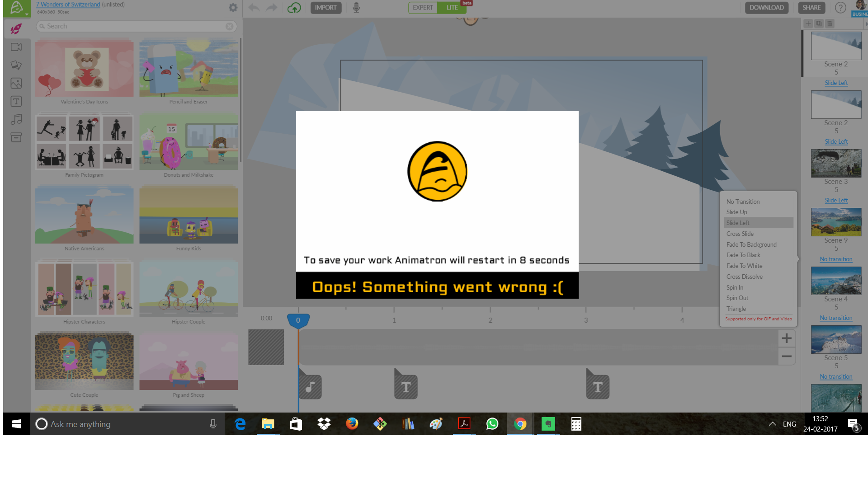
Task: Select Pencil and Eraser set thumbnail
Action: (189, 68)
